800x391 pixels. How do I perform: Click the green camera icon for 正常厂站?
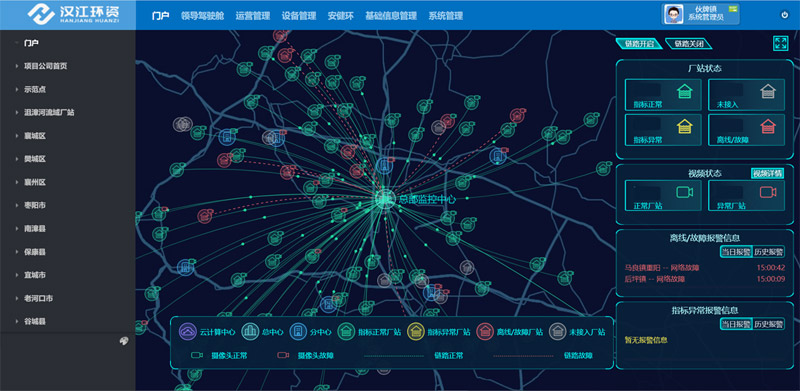(x=684, y=192)
